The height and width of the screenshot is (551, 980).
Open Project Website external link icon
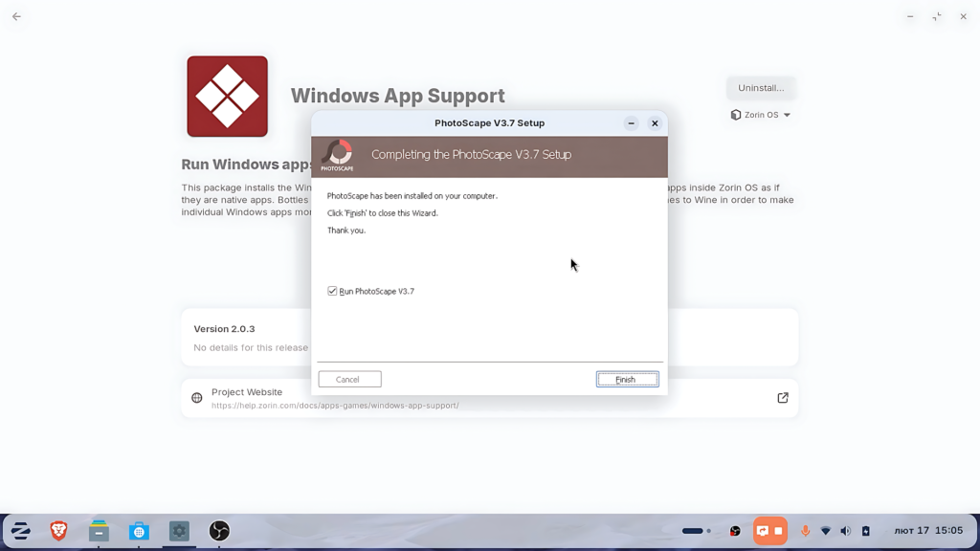click(x=783, y=398)
